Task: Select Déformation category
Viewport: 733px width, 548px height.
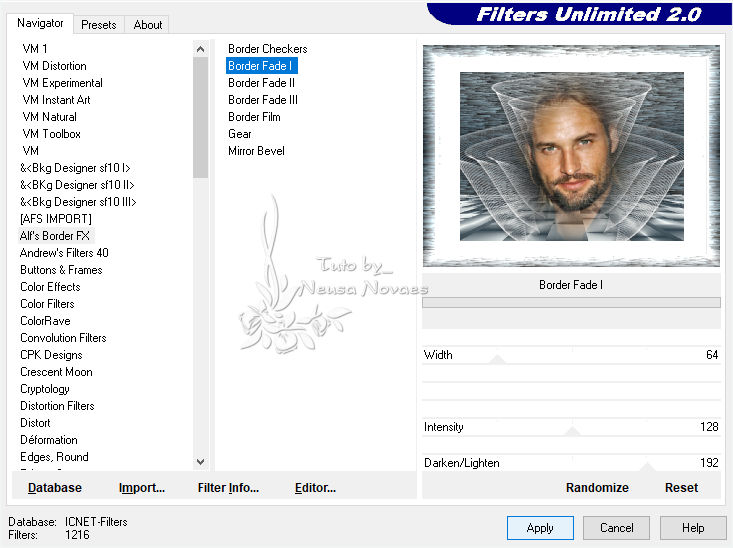Action: click(49, 440)
